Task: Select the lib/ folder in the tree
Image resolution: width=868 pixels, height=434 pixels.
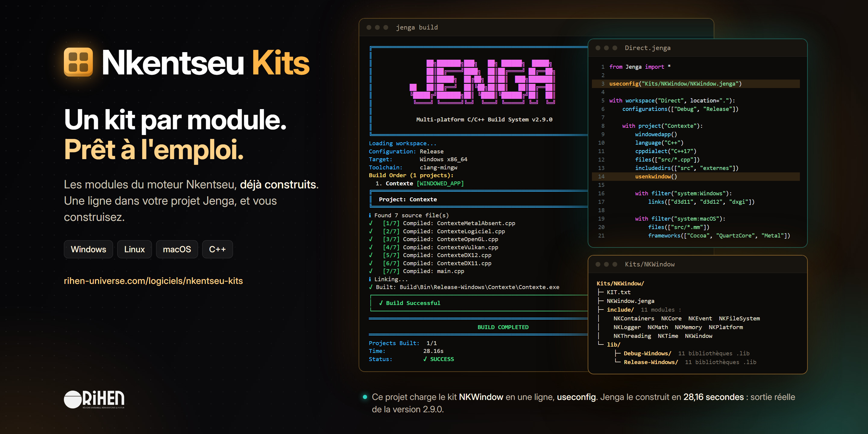Action: tap(613, 345)
